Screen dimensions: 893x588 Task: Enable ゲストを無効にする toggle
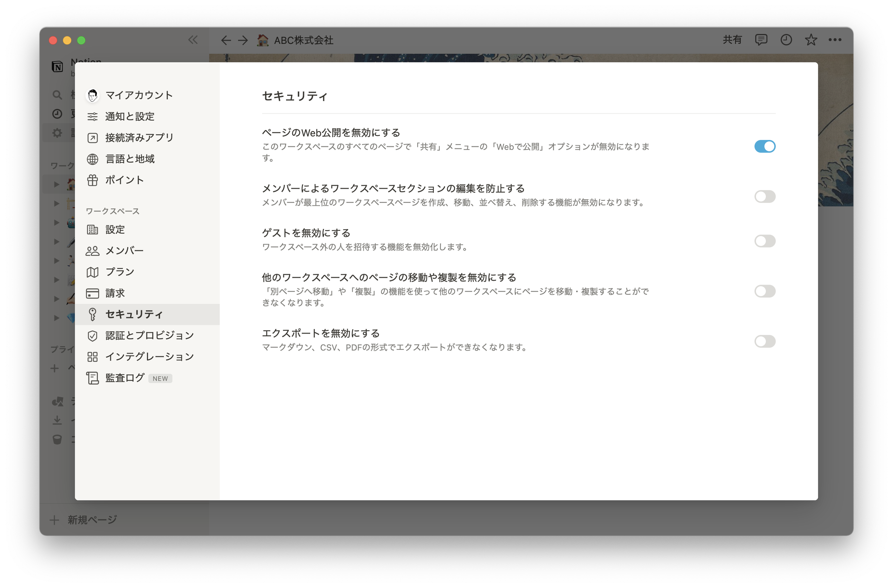[765, 241]
